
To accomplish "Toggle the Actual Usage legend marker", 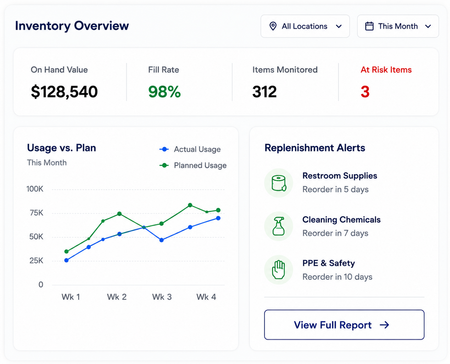I will 164,149.
